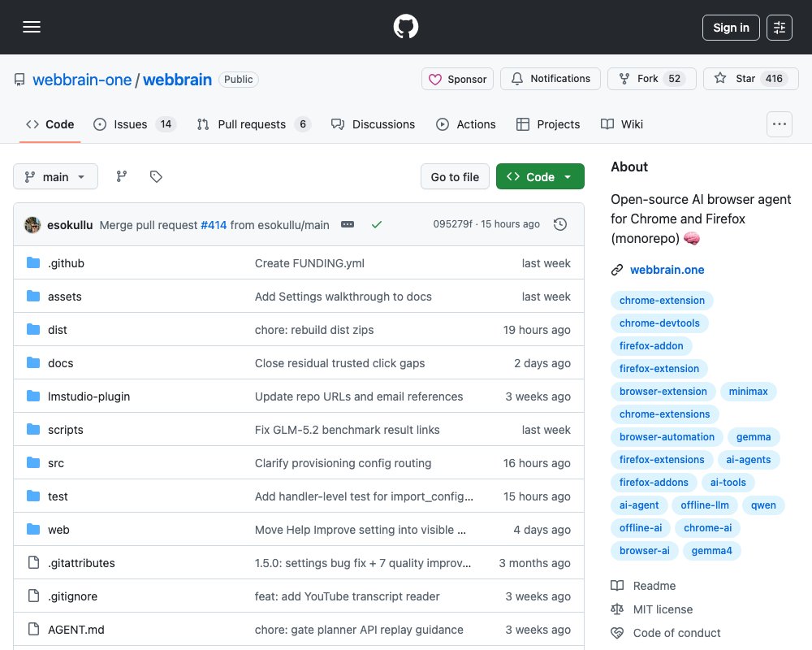Select the gemma4 topic tag

[x=711, y=551]
